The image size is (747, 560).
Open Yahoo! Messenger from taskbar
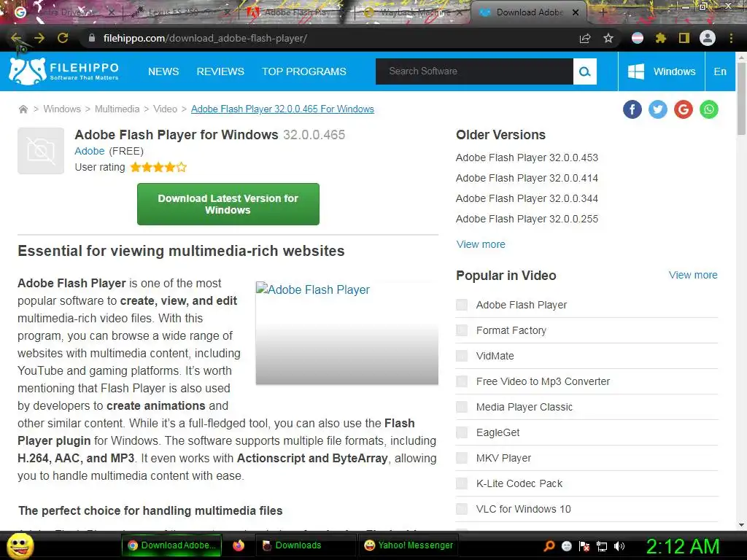pyautogui.click(x=409, y=545)
